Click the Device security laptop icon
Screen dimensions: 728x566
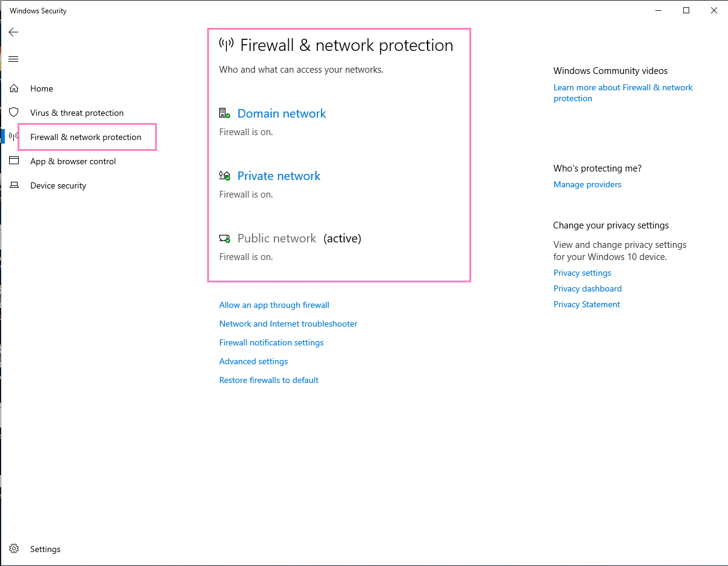pos(14,185)
